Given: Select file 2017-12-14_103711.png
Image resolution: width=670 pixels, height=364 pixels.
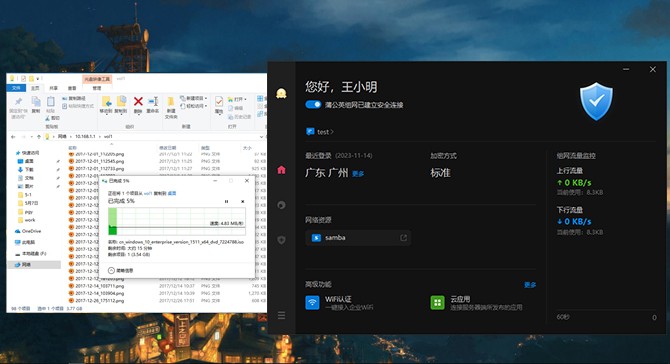Looking at the screenshot, I should [x=100, y=286].
